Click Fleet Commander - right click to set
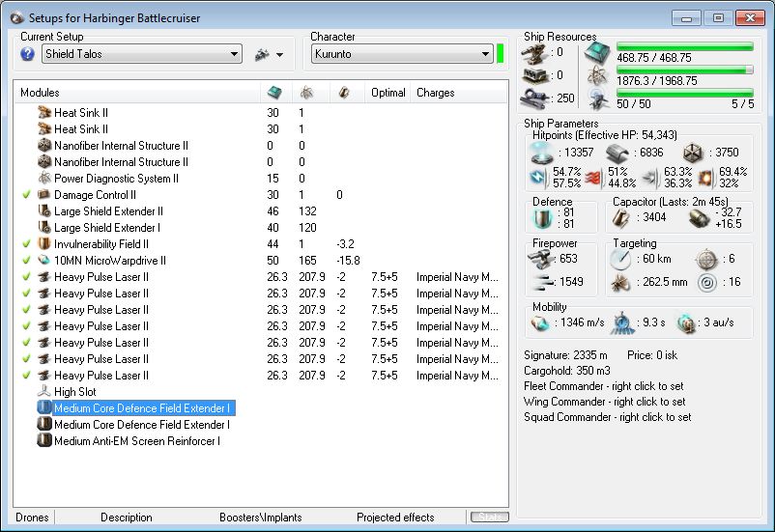This screenshot has height=532, width=775. coord(604,386)
